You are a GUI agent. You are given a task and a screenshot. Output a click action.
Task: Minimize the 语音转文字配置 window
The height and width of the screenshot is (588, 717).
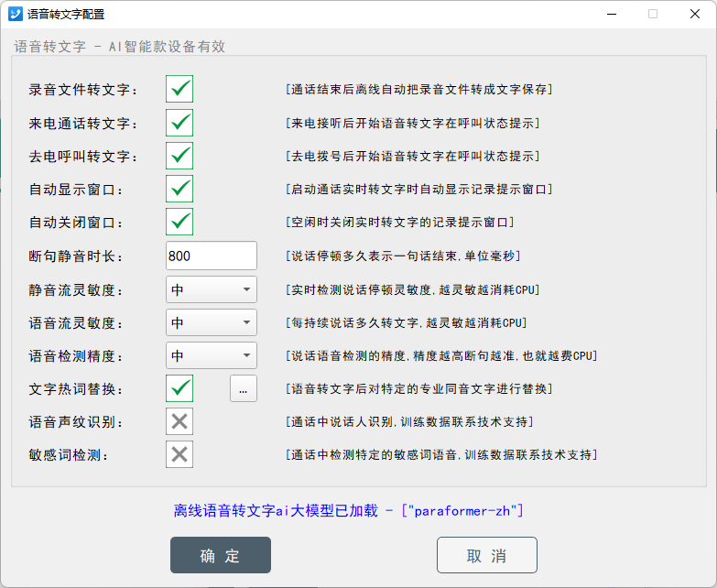pyautogui.click(x=612, y=14)
